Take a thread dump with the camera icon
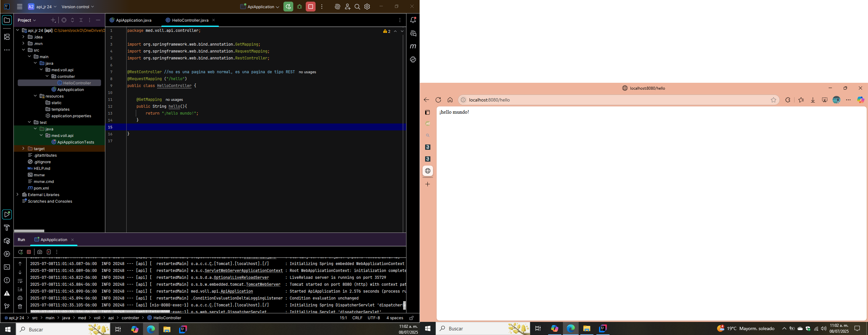Screen dimensions: 868x335 coord(40,252)
